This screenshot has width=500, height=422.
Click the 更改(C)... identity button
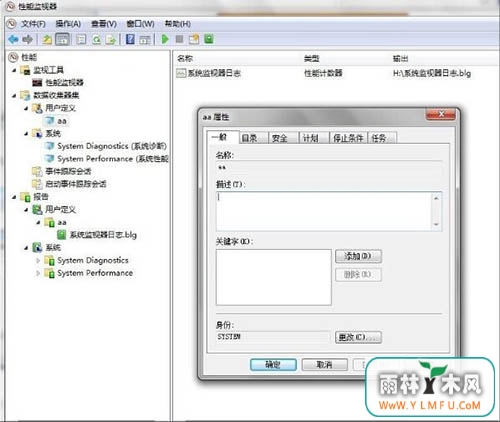coord(358,337)
